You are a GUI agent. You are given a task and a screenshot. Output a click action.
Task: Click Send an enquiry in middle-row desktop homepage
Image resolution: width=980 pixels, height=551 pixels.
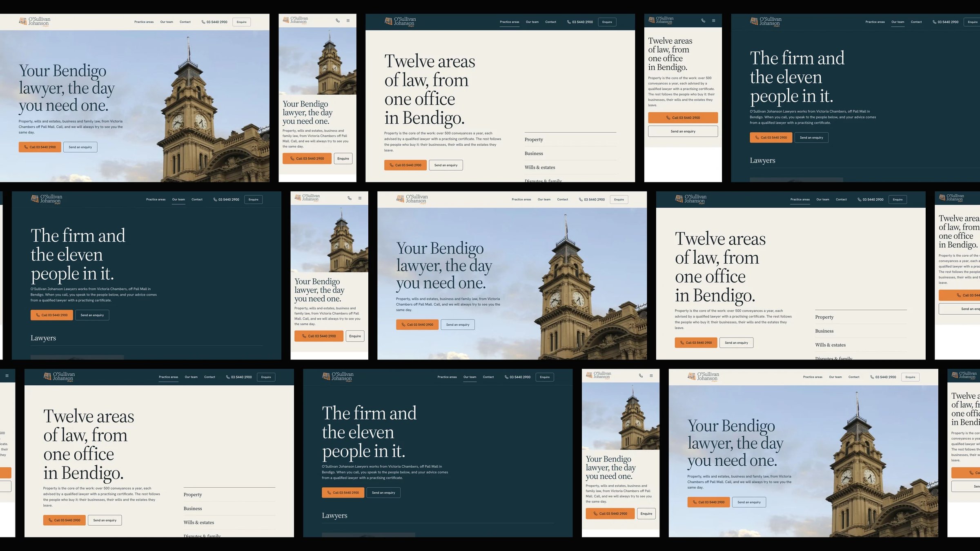458,324
